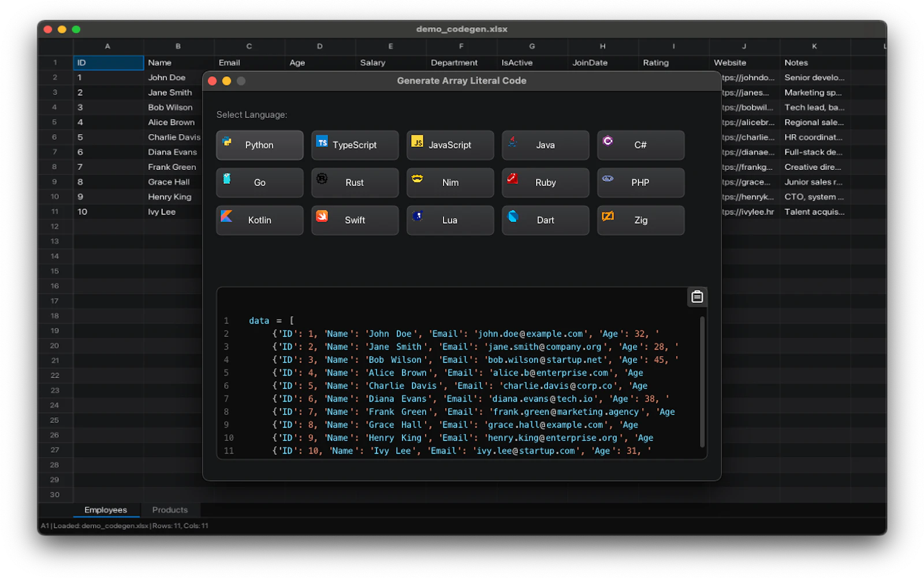Click the Swift bird icon
The image size is (924, 578).
click(322, 216)
